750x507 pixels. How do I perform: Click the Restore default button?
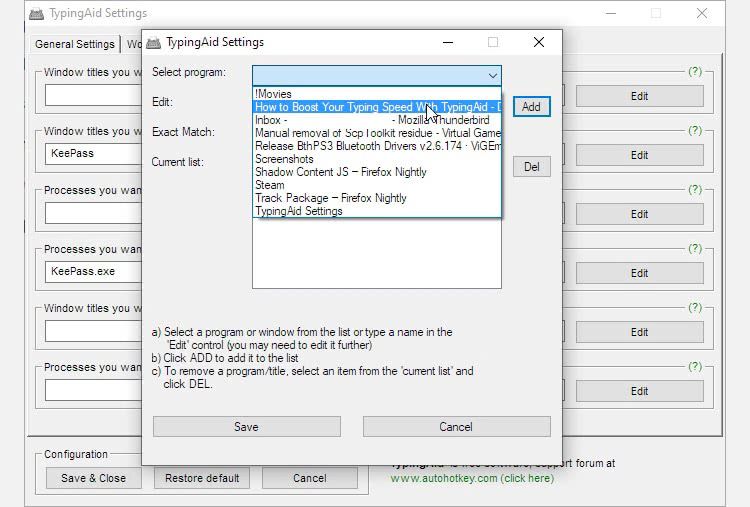point(202,478)
